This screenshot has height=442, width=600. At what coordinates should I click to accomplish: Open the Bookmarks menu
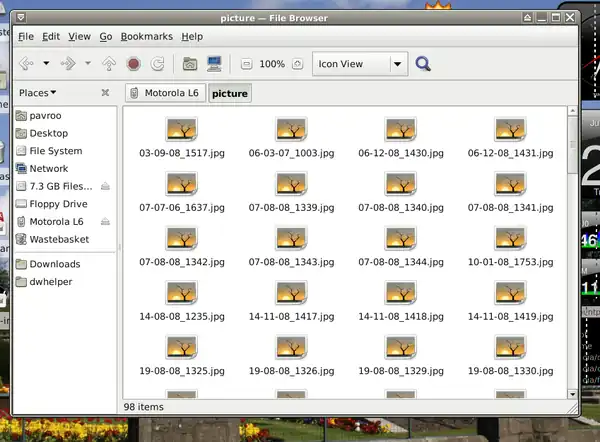pos(146,36)
